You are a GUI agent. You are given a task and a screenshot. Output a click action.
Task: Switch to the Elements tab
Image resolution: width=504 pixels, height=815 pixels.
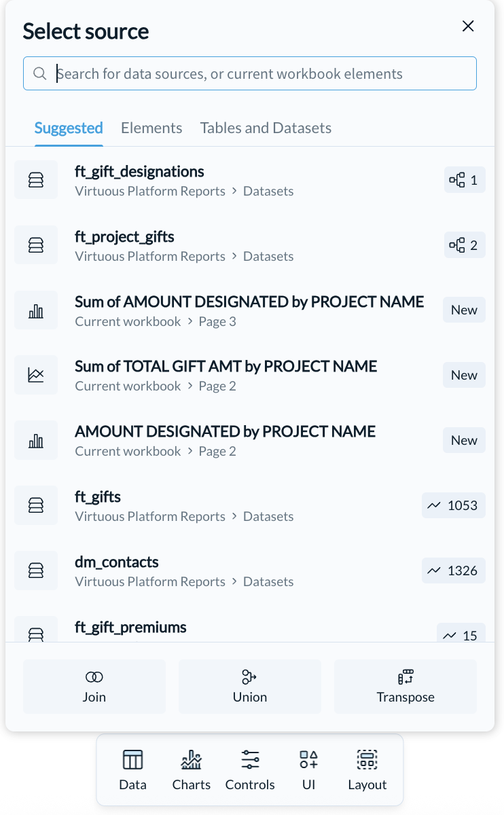tap(151, 128)
